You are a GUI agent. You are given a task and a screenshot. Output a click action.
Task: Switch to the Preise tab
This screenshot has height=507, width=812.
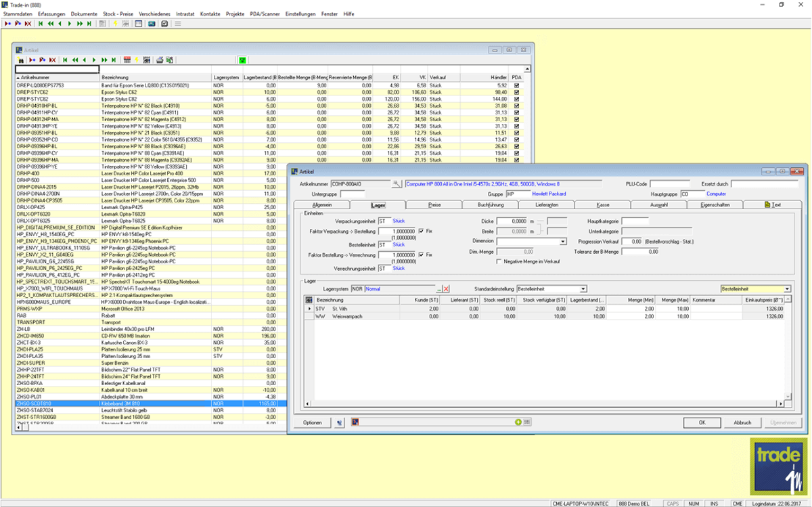434,204
